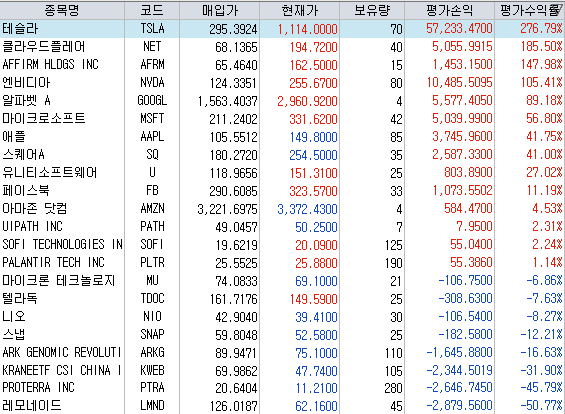Select the 마이크론 테크놀로지 stock name

point(58,281)
